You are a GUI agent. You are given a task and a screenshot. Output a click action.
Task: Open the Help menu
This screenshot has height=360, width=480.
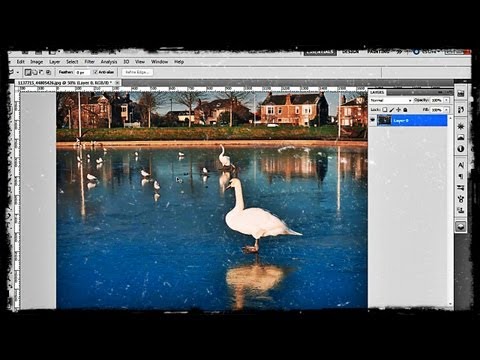pos(179,62)
